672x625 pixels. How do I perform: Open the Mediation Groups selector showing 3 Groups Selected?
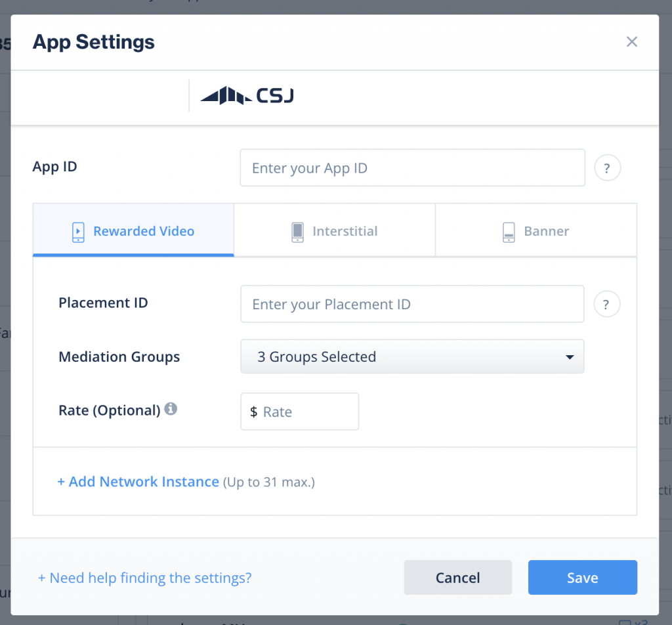click(x=412, y=356)
